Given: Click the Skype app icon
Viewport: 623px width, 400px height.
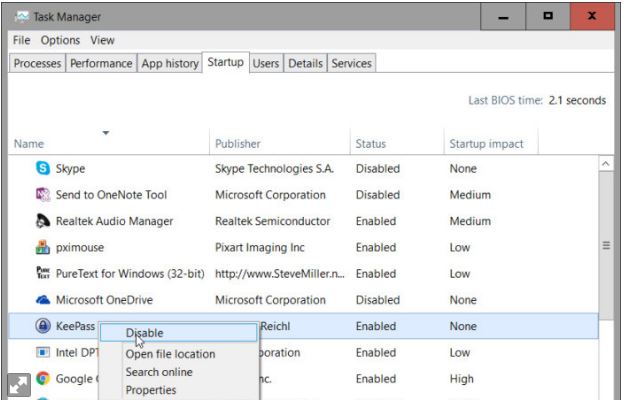Looking at the screenshot, I should tap(43, 168).
